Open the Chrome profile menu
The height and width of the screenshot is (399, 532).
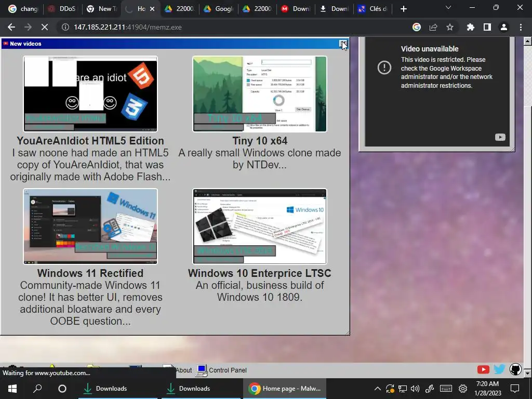504,27
